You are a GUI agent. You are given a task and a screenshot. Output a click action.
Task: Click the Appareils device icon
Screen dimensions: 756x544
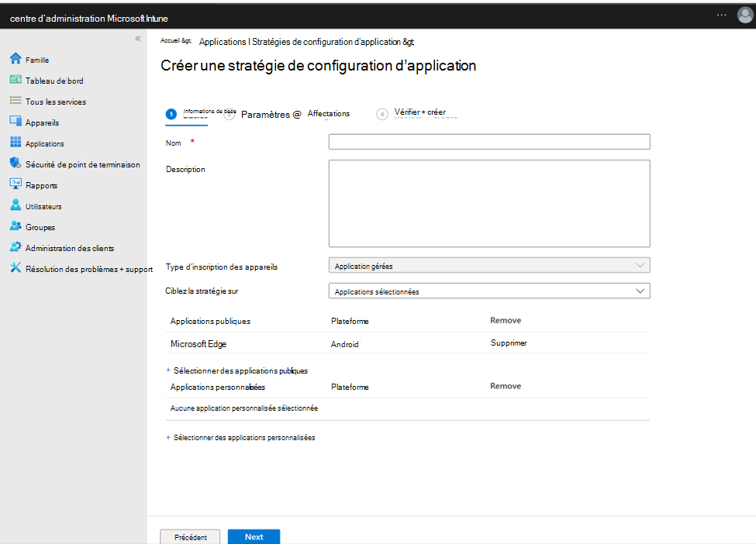pos(16,121)
